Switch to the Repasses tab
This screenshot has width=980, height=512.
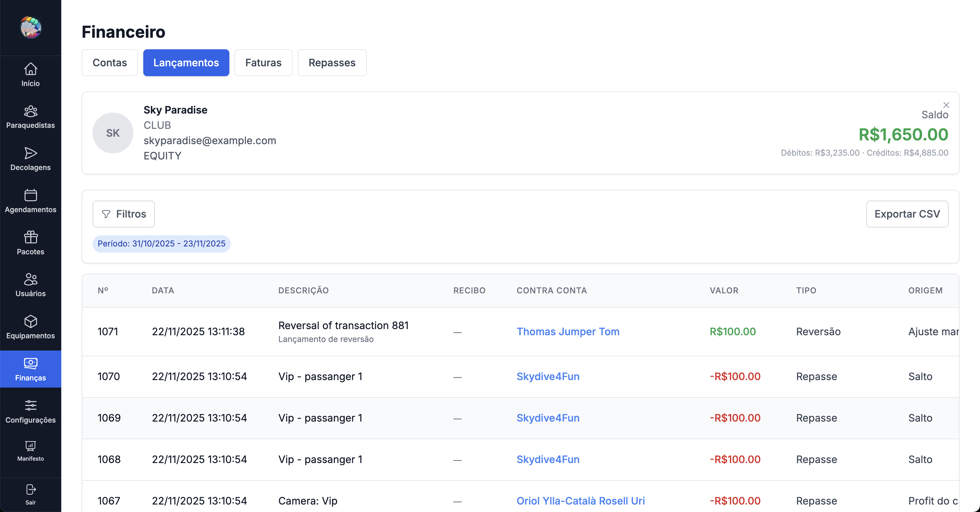coord(332,62)
